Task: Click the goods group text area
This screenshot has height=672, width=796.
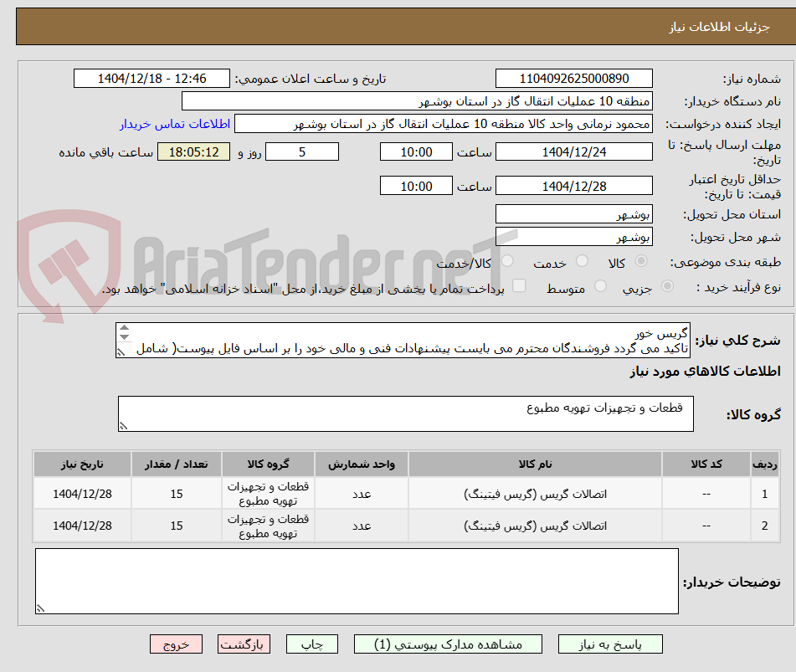Action: (406, 413)
